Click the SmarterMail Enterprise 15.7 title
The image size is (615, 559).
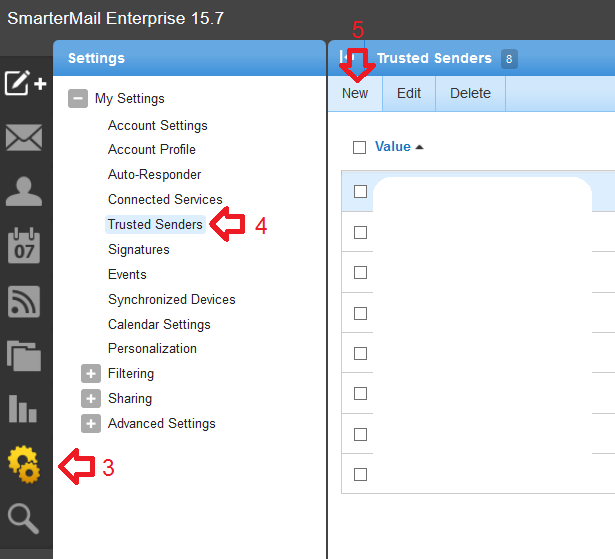[x=115, y=18]
